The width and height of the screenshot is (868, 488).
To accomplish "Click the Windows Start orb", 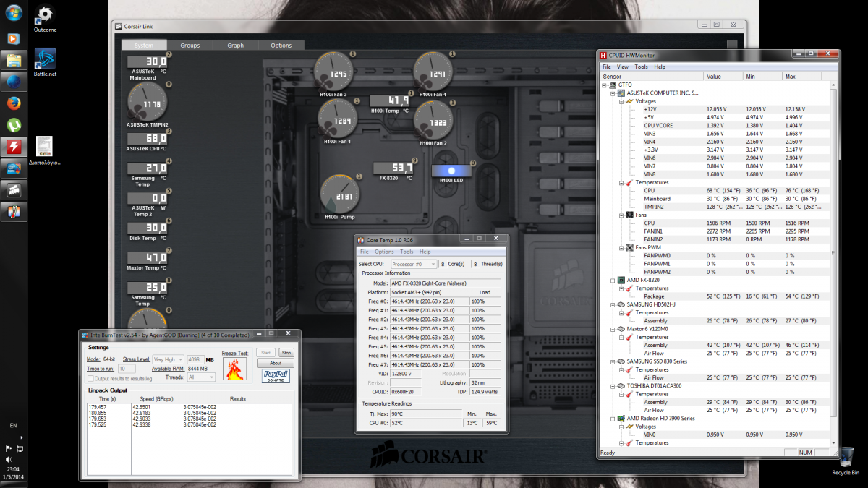I will point(13,13).
